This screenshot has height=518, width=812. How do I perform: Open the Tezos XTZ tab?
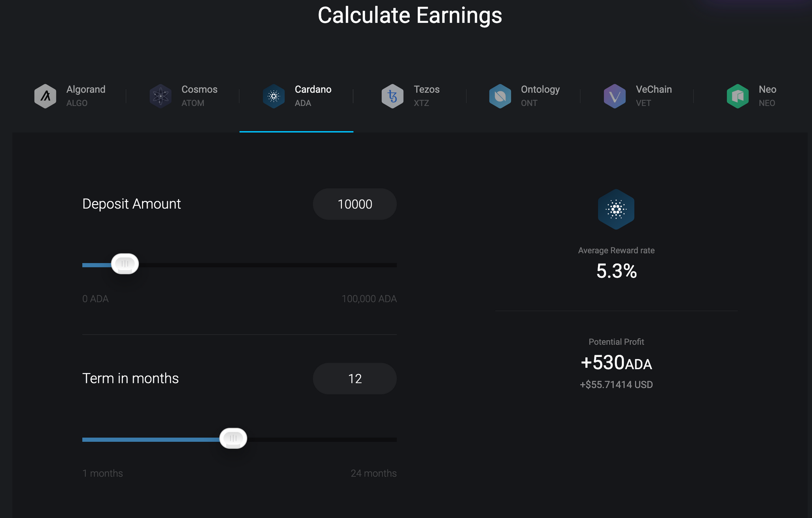[410, 96]
